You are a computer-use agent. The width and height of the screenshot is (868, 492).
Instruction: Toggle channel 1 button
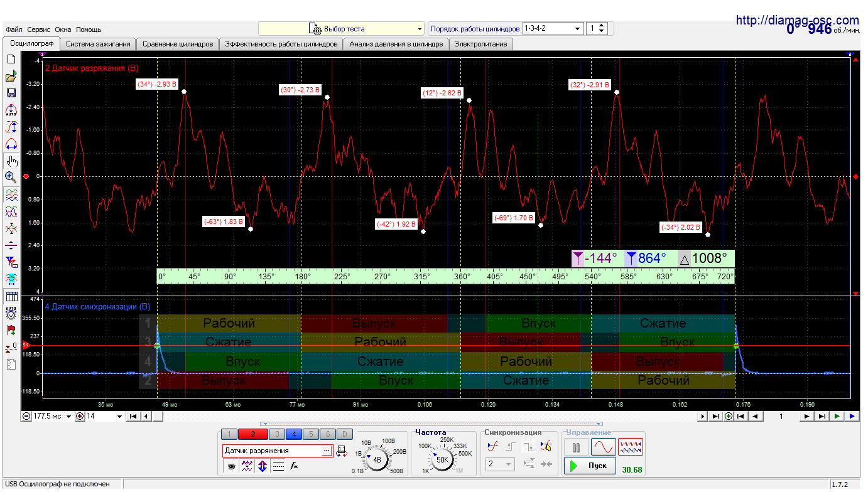click(230, 434)
